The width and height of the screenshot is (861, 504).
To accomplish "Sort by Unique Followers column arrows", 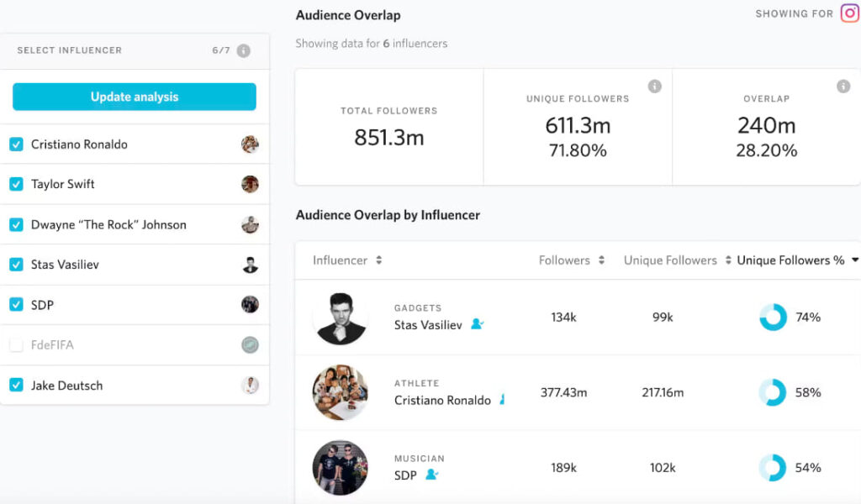I will [728, 260].
